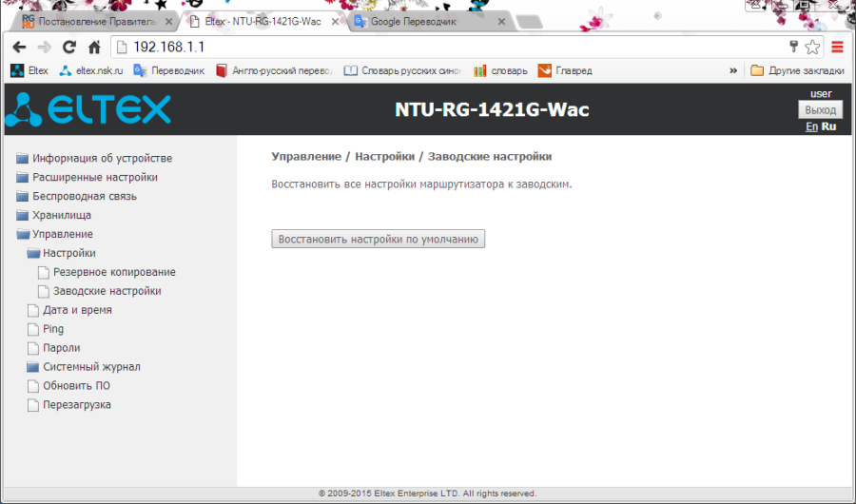Open the словарь bookmark
This screenshot has width=856, height=504.
click(x=500, y=70)
